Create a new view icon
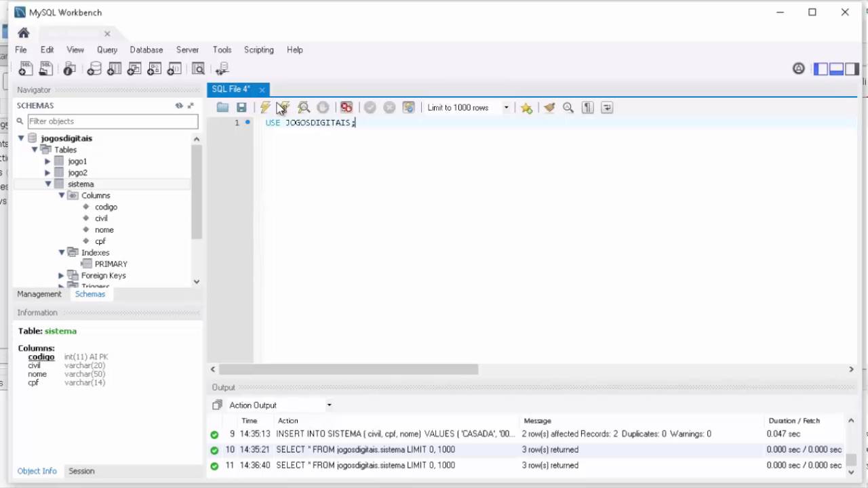Viewport: 868px width, 488px height. point(134,68)
